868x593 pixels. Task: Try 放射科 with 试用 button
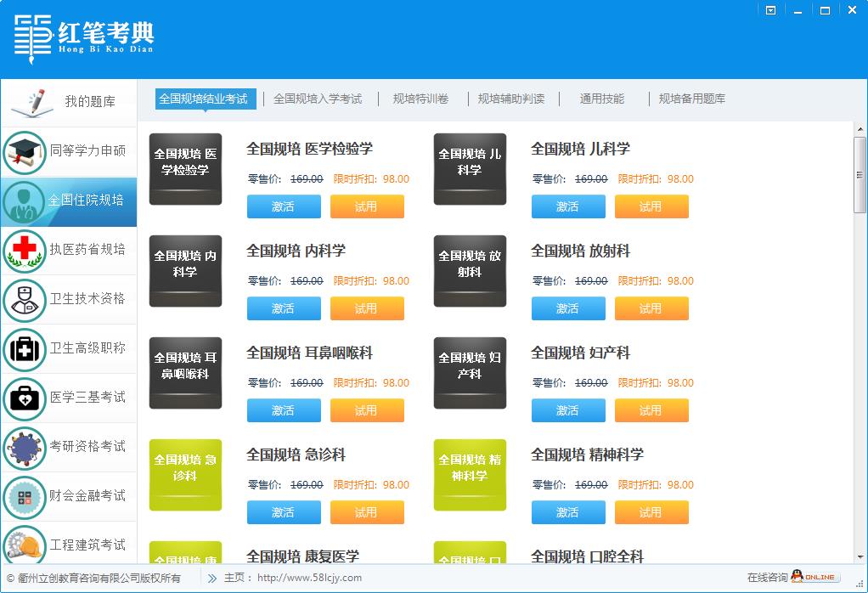click(x=651, y=308)
